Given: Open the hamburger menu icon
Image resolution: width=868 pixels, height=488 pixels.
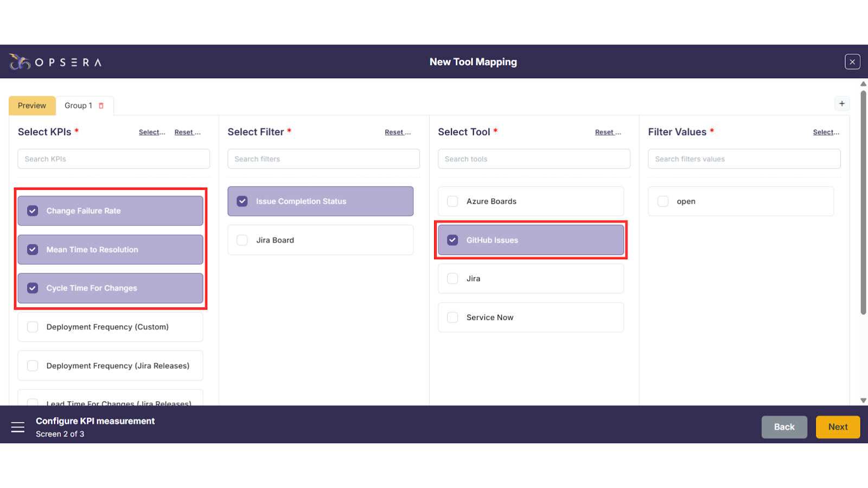Looking at the screenshot, I should (x=18, y=427).
